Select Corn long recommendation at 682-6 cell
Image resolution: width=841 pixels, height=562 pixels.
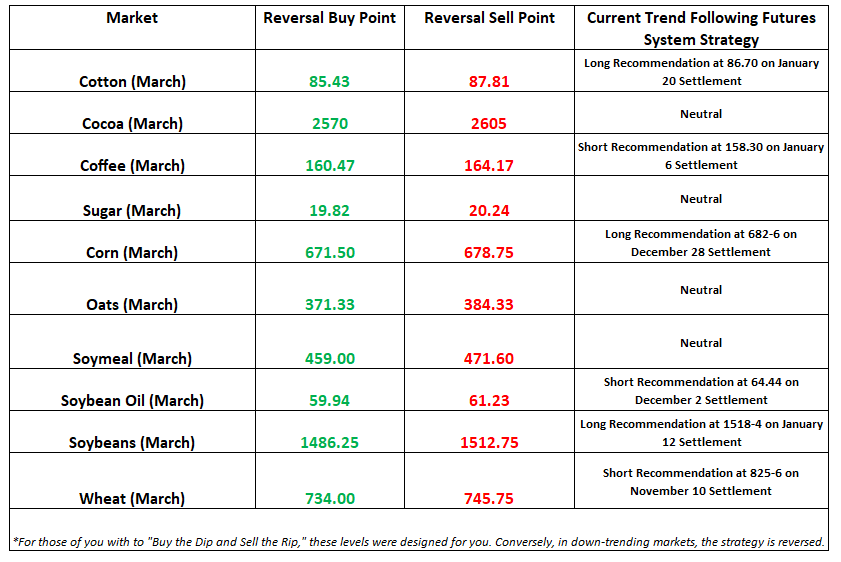(701, 243)
